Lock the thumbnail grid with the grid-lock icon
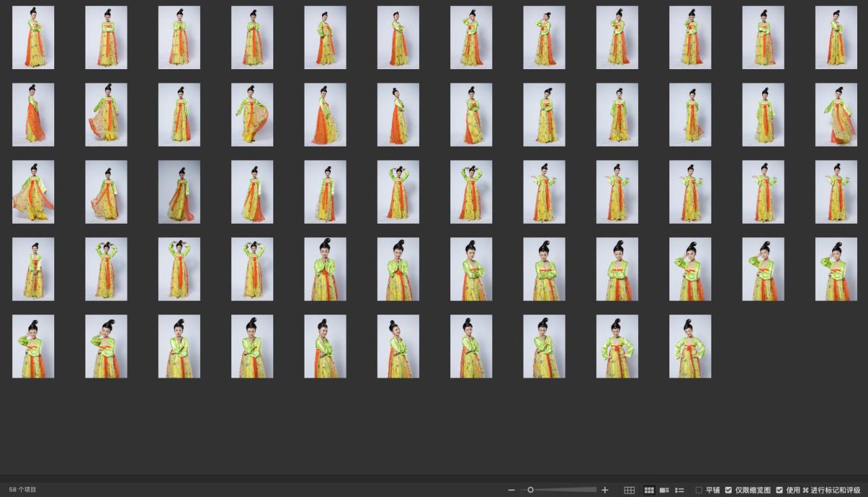This screenshot has width=868, height=497. click(629, 490)
